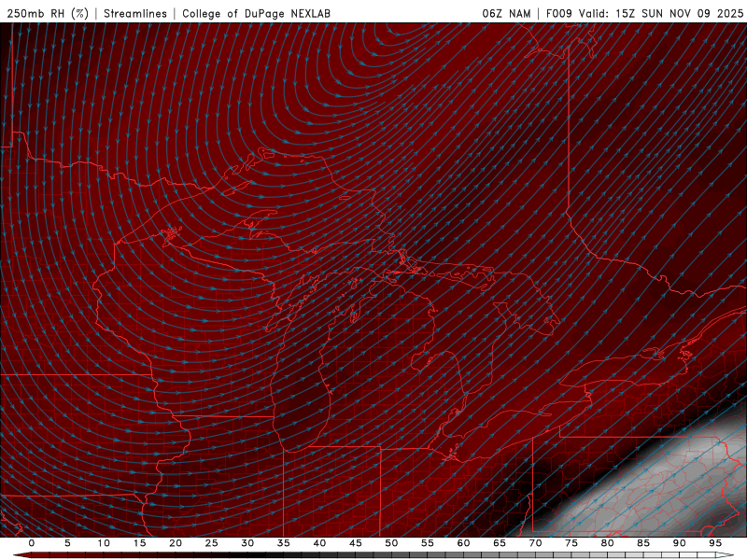
Task: Click the '06Z NAM' model label
Action: click(506, 13)
